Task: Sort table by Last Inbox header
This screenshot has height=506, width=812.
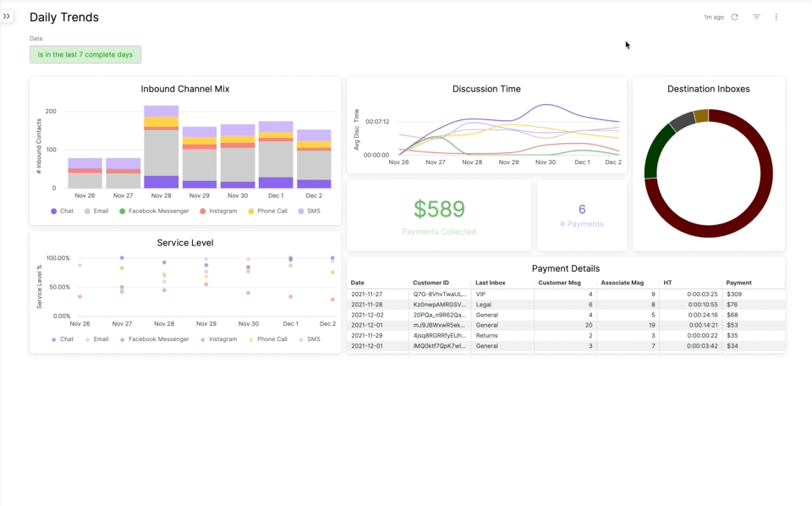Action: click(491, 283)
